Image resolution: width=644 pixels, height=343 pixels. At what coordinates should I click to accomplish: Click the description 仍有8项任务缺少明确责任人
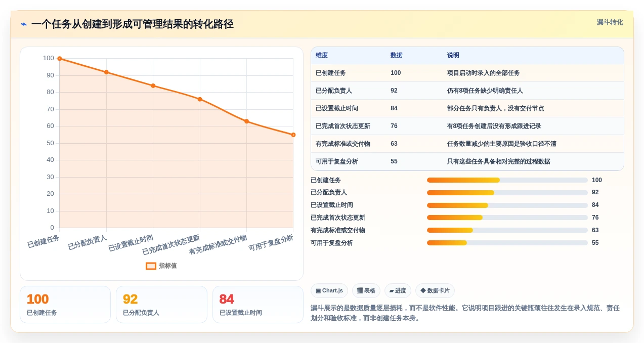(485, 91)
